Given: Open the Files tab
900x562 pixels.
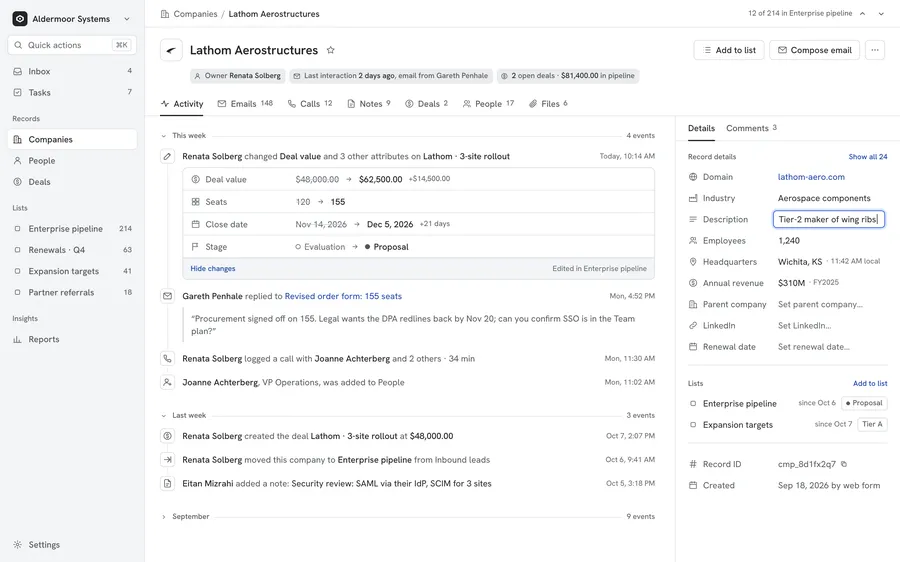Looking at the screenshot, I should [x=548, y=104].
